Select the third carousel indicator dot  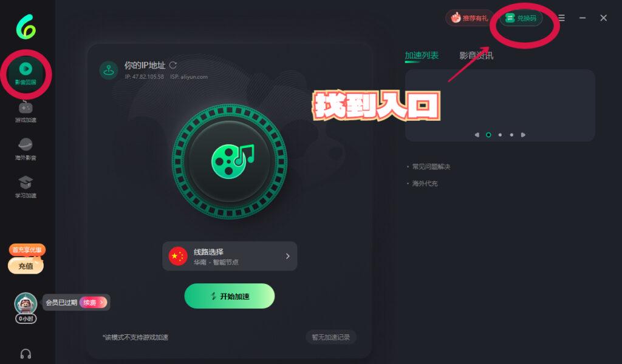tap(511, 135)
